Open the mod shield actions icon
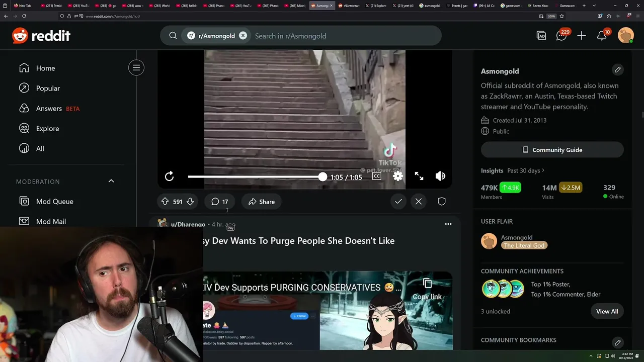 coord(442,202)
